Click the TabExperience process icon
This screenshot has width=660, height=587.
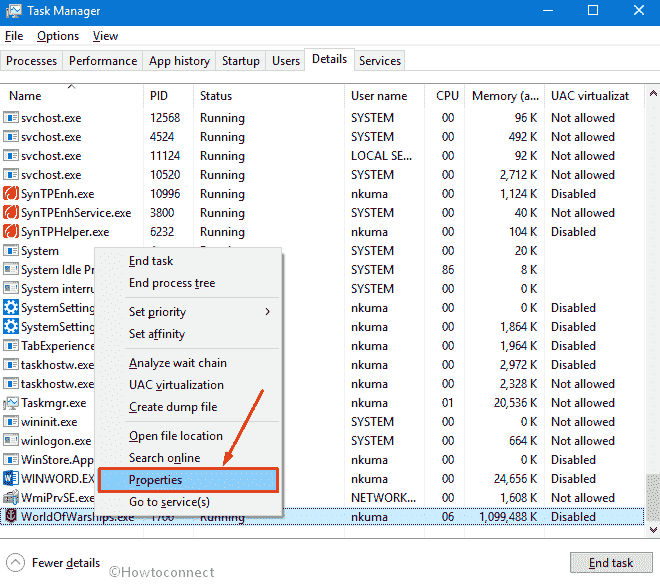[11, 345]
